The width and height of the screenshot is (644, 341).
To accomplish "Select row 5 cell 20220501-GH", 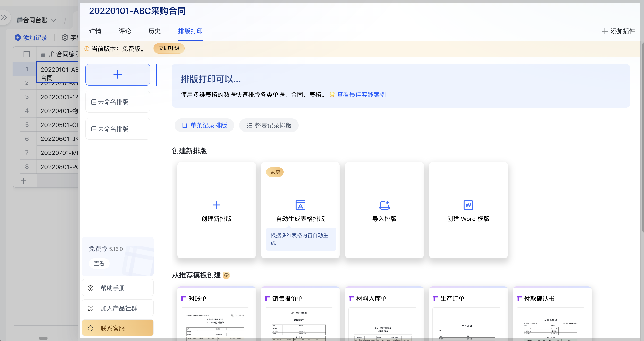I will (58, 125).
